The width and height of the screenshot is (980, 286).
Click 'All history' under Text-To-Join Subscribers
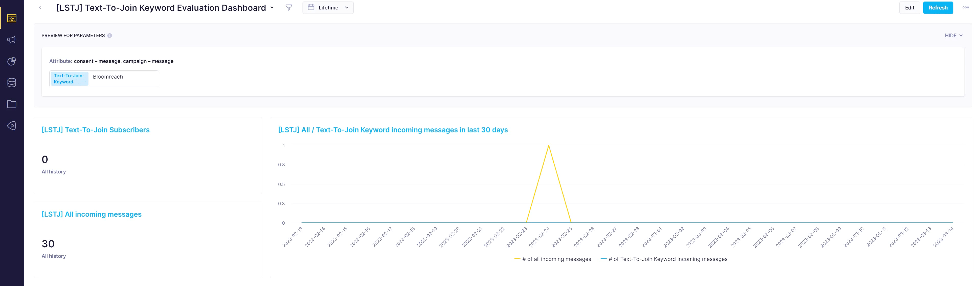coord(54,172)
